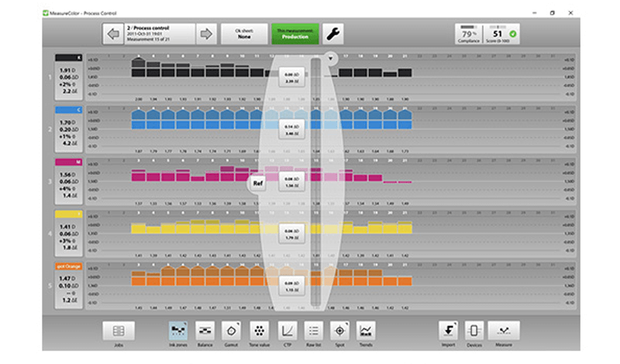Maximize the MeasureColor window

pyautogui.click(x=553, y=13)
